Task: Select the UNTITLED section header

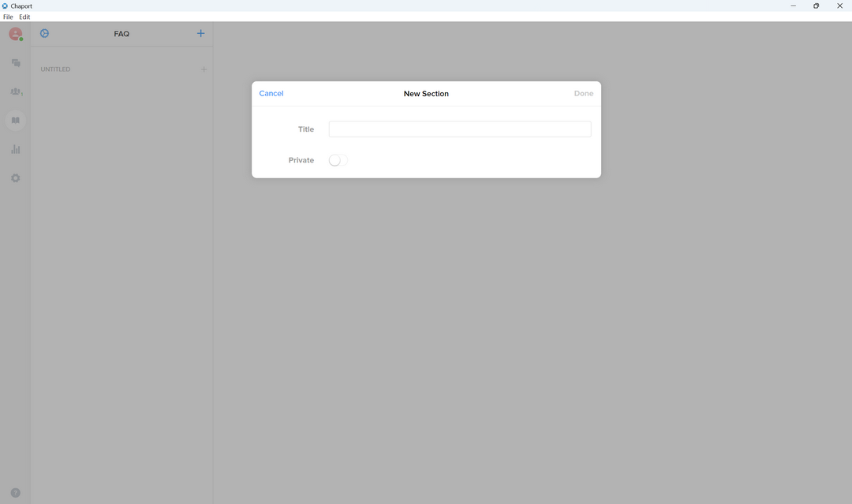Action: (x=56, y=69)
